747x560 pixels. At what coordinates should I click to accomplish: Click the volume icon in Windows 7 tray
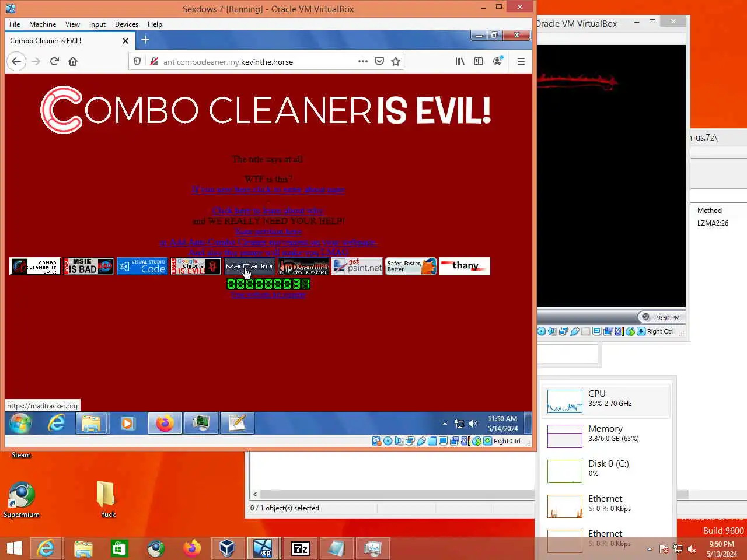coord(473,423)
